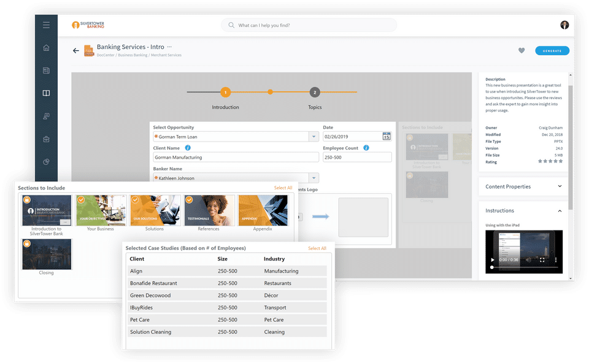Open the Select Opportunity dropdown arrow

314,137
